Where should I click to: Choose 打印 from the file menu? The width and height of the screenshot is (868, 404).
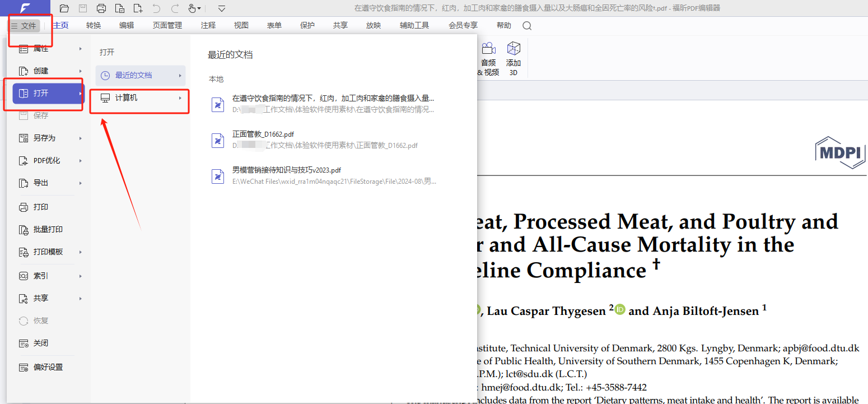[x=48, y=207]
